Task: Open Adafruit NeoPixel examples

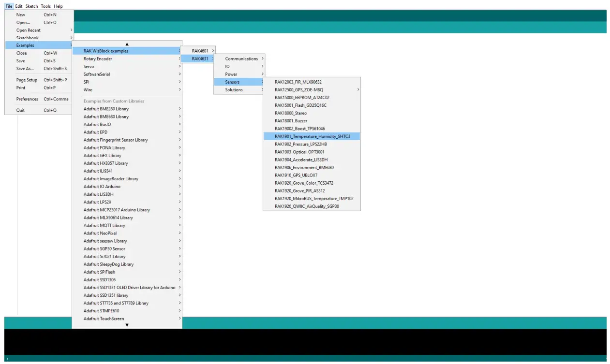Action: 127,233
